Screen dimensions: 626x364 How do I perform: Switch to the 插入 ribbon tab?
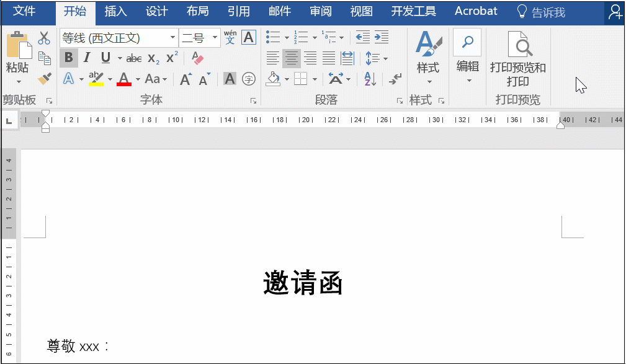115,11
